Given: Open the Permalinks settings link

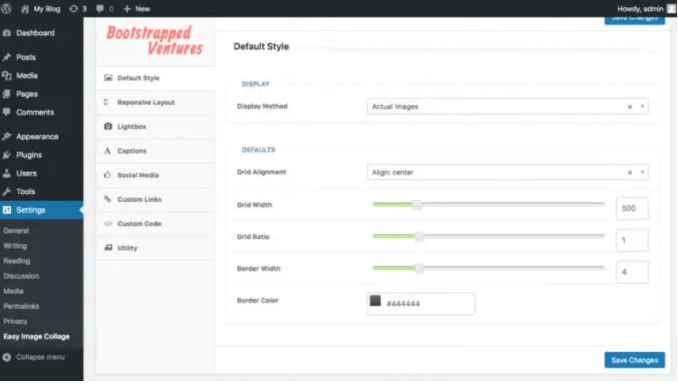Looking at the screenshot, I should [x=21, y=306].
